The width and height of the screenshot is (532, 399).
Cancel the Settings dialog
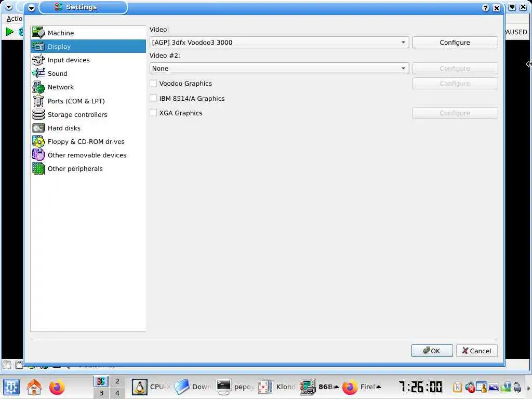click(477, 351)
